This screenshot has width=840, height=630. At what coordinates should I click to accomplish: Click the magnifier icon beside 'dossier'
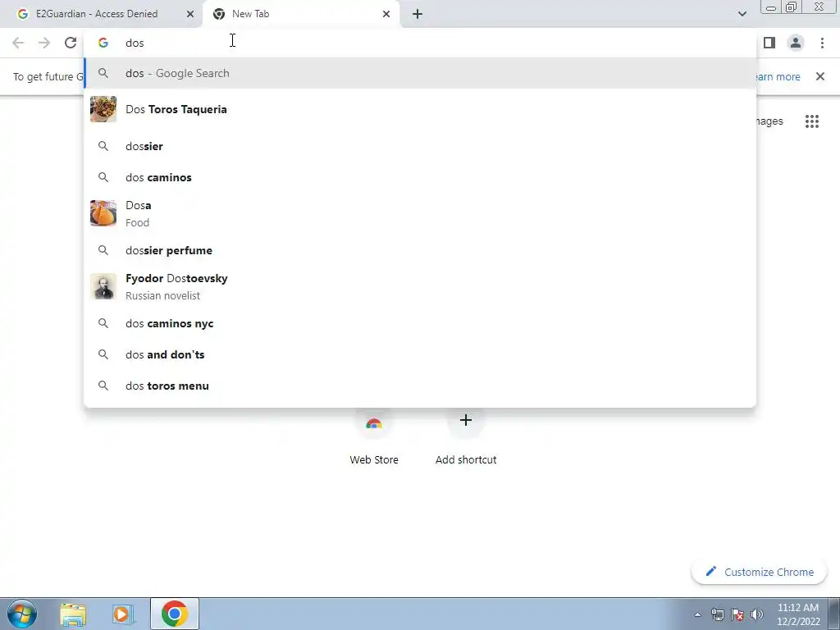103,146
